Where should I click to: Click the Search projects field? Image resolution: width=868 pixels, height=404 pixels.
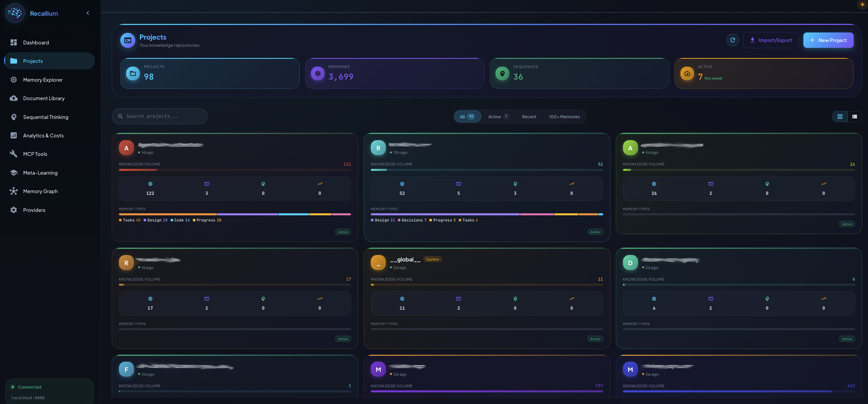pos(159,116)
